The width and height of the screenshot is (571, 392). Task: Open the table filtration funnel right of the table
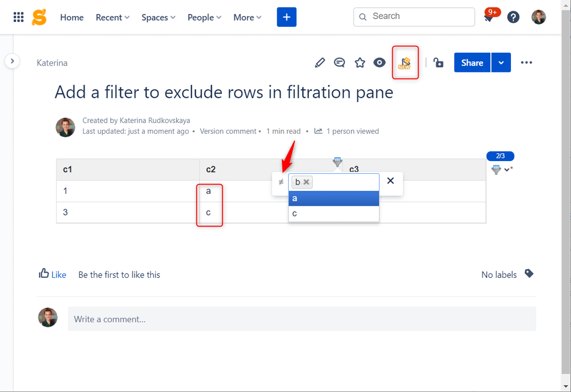497,170
